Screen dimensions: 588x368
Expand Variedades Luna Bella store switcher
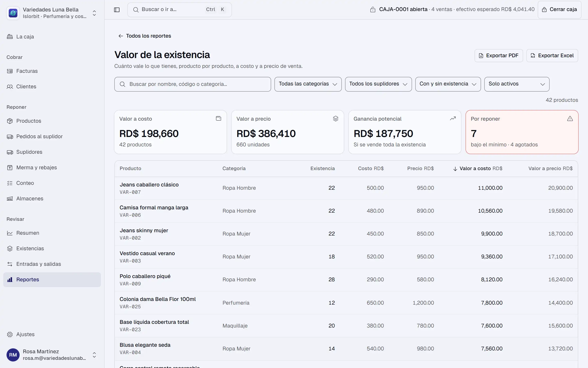tap(94, 13)
